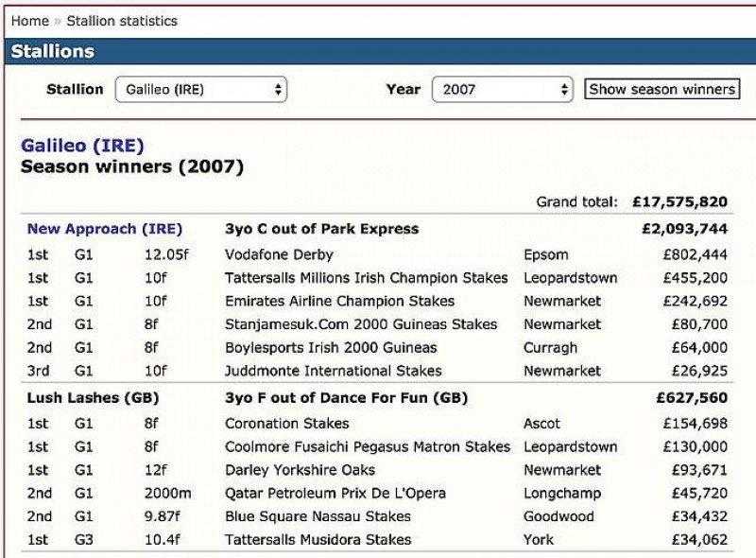
Task: Click Stallion statistics breadcrumb text
Action: [x=120, y=20]
